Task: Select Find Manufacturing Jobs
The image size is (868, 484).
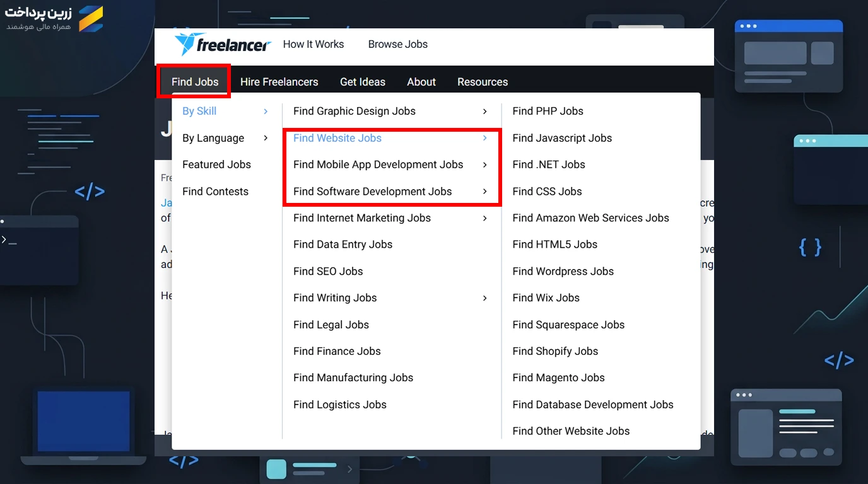Action: 353,377
